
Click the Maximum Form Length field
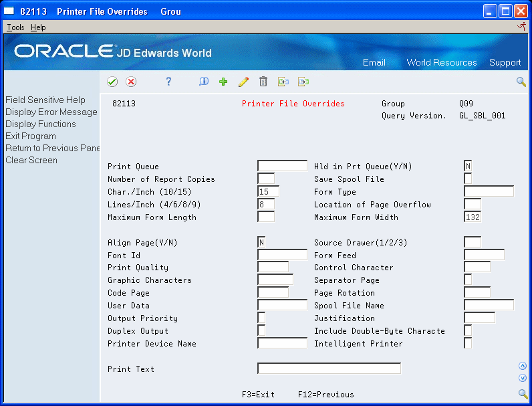click(266, 217)
